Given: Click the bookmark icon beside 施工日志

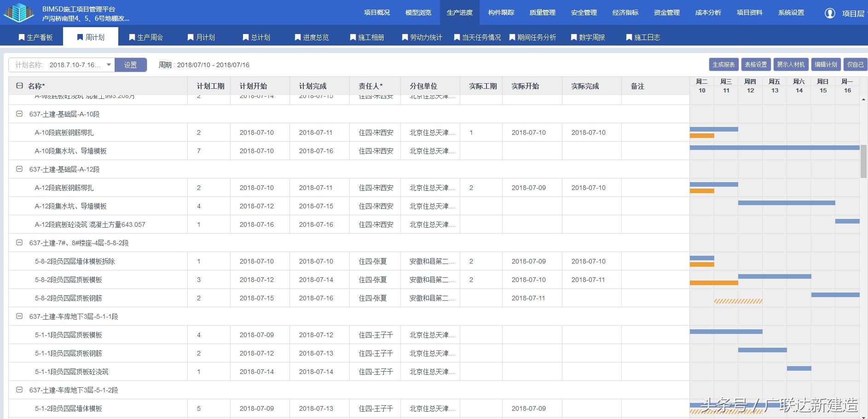Looking at the screenshot, I should [x=629, y=37].
